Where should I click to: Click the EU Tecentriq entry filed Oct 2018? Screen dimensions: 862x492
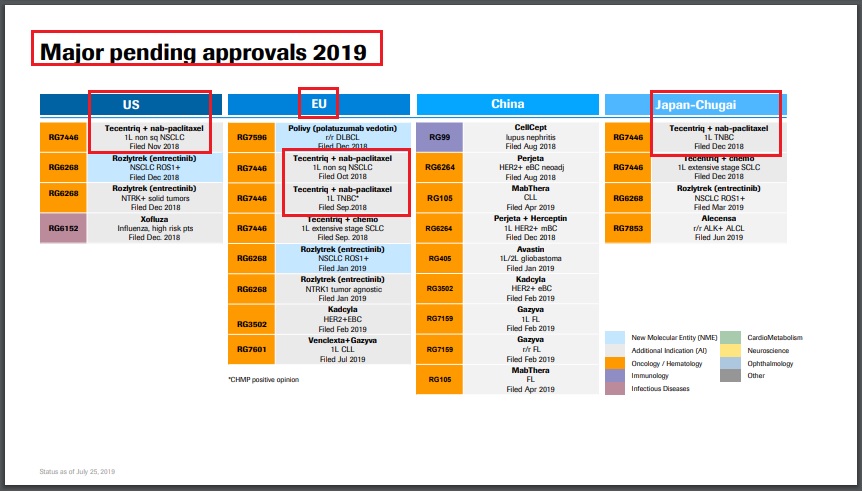pyautogui.click(x=342, y=168)
